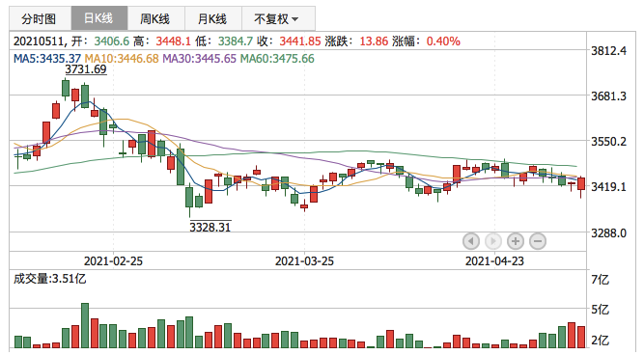The image size is (644, 355).
Task: Click the 3550.2 price axis value
Action: click(x=608, y=142)
